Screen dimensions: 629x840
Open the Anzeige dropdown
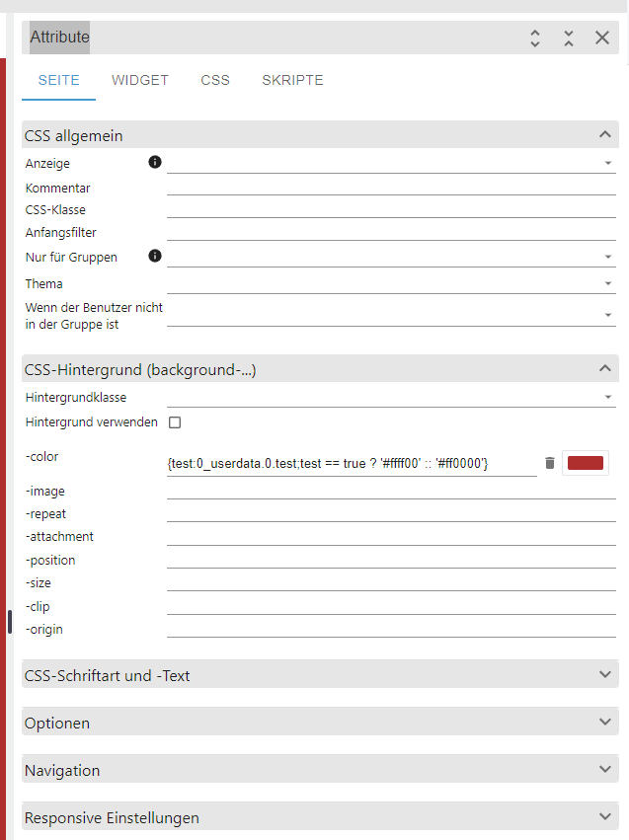point(607,163)
